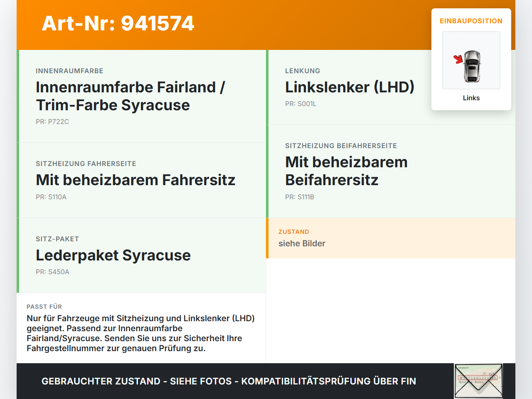The height and width of the screenshot is (399, 532).
Task: Click the EINBAUPOSITION label
Action: [471, 21]
